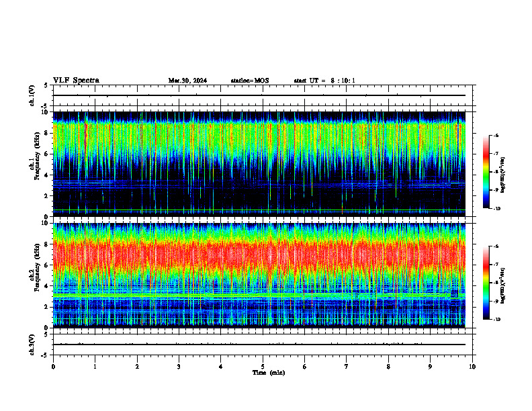The height and width of the screenshot is (411, 532).
Task: Click the time-axis tick label "7"
Action: pyautogui.click(x=347, y=367)
